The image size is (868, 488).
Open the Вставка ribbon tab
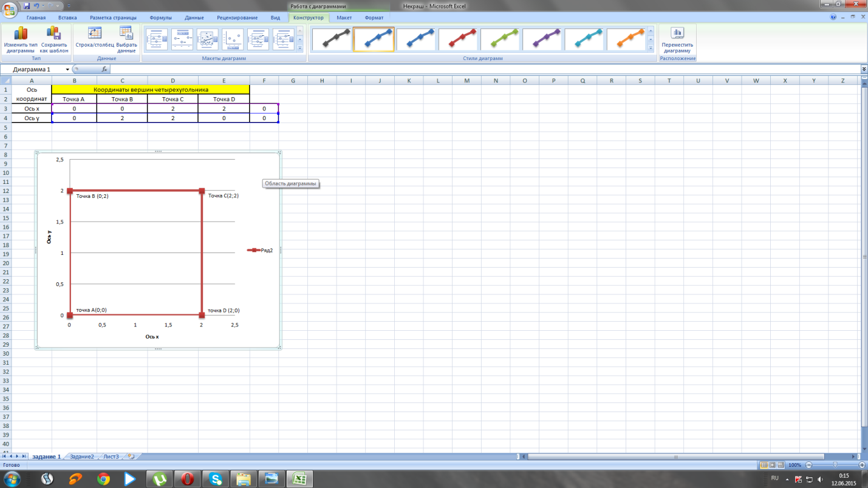click(67, 18)
